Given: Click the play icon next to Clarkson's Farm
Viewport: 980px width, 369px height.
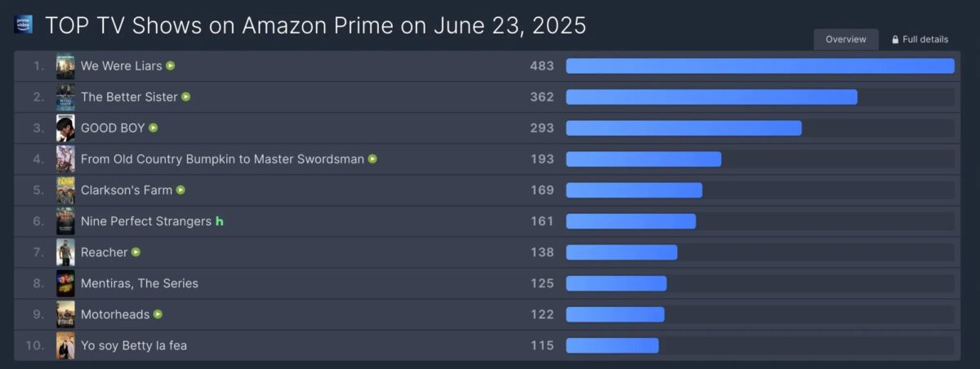Looking at the screenshot, I should [x=180, y=190].
